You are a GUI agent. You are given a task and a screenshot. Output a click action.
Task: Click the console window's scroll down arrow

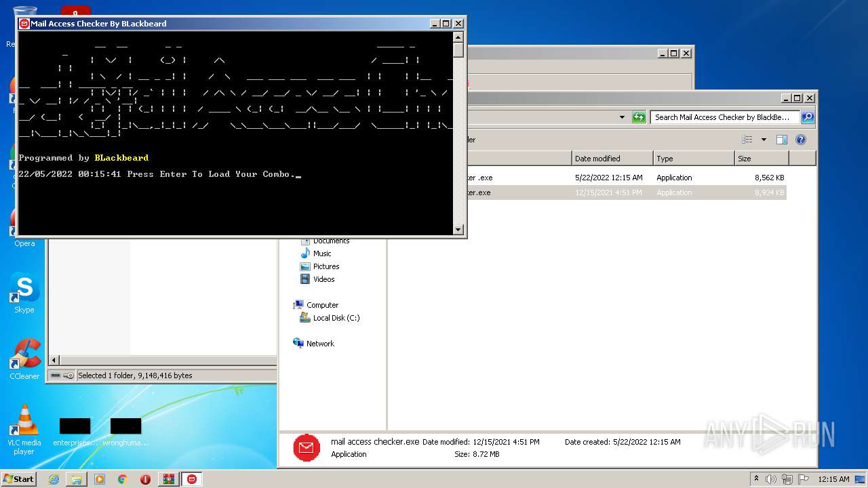pyautogui.click(x=458, y=230)
